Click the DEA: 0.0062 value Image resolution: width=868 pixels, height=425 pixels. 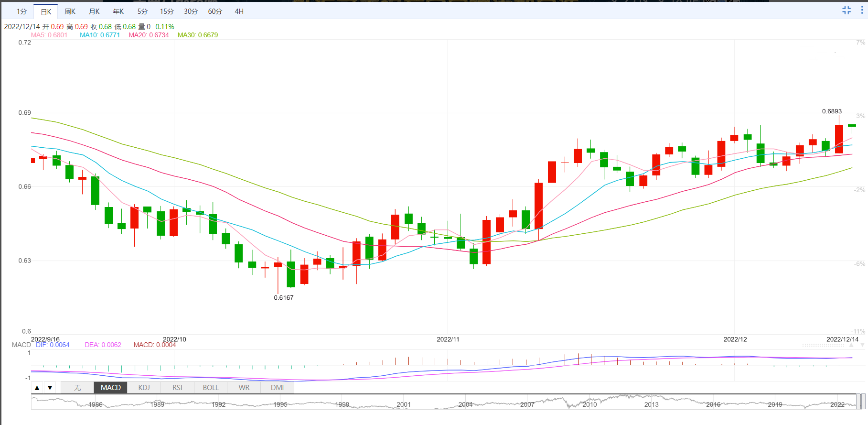103,345
